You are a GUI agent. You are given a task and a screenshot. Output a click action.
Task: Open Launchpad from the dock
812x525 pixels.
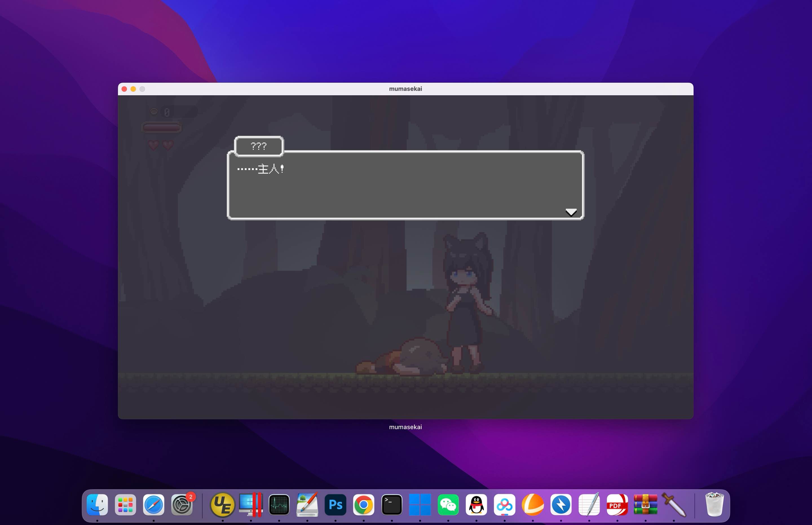[125, 504]
